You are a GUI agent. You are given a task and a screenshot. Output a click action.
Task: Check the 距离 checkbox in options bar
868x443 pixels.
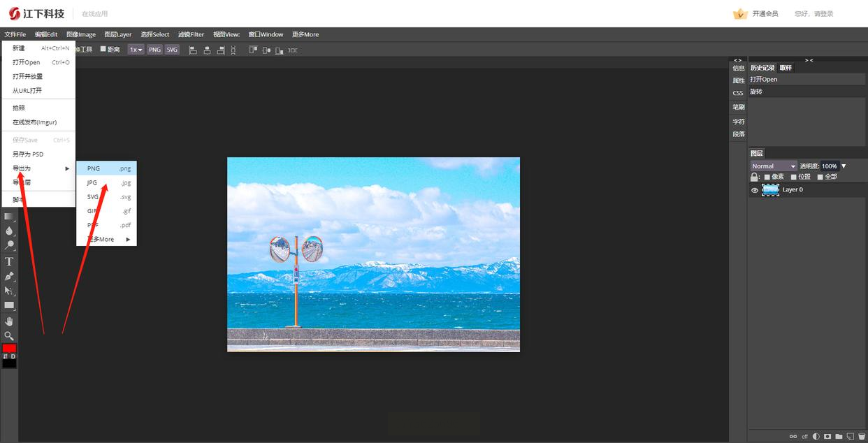tap(103, 50)
